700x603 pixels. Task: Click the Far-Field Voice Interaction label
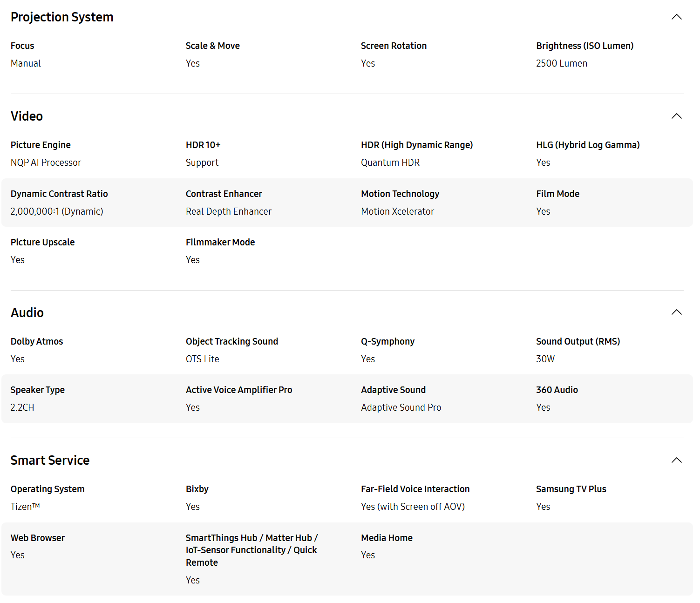coord(415,489)
